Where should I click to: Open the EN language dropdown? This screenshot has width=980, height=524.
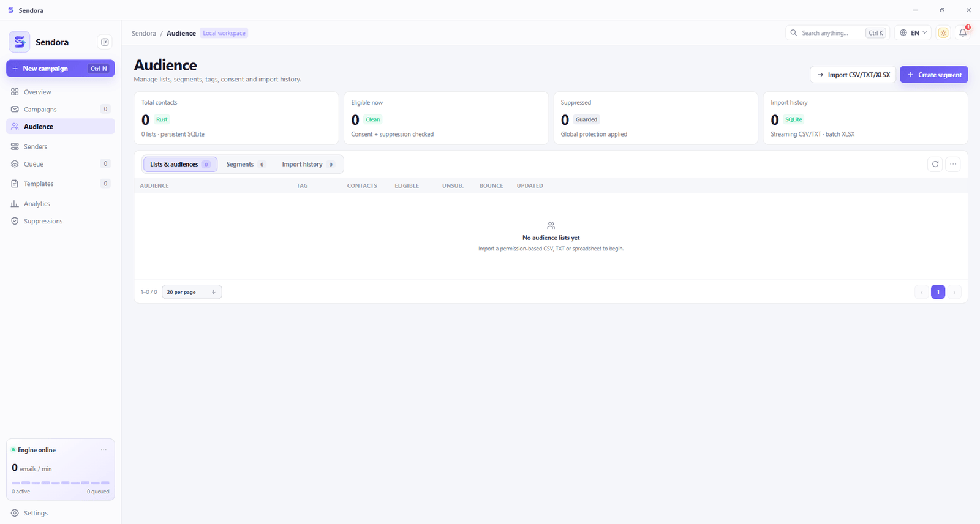click(x=913, y=33)
